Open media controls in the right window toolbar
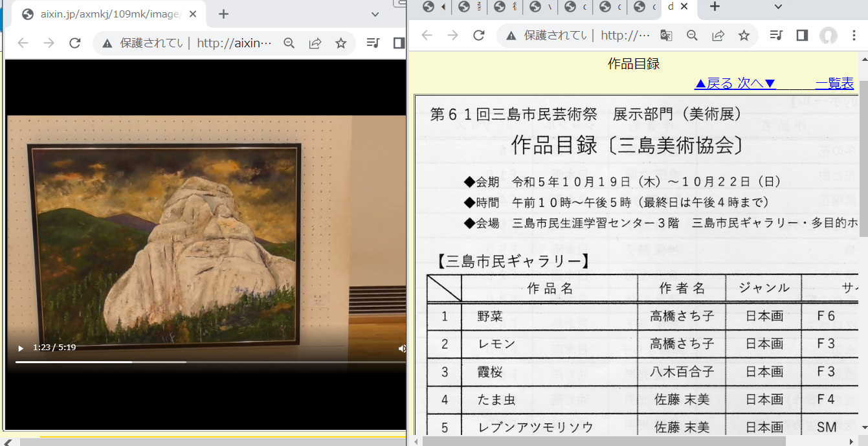The height and width of the screenshot is (446, 868). (776, 36)
